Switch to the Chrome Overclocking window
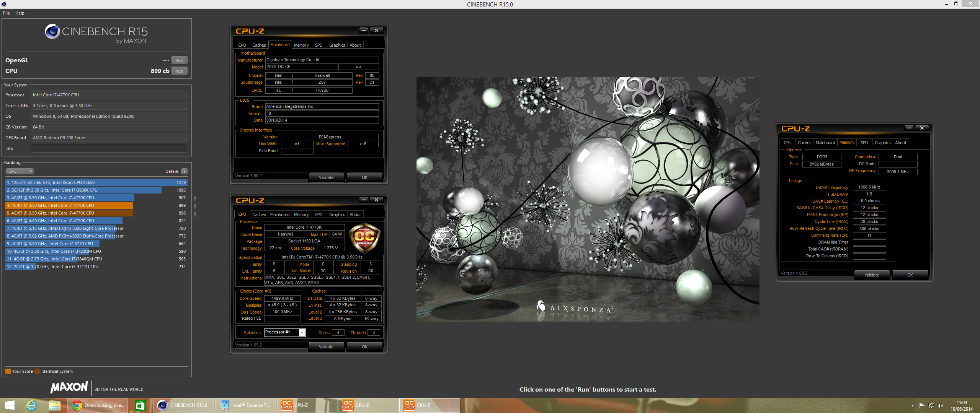 point(98,405)
